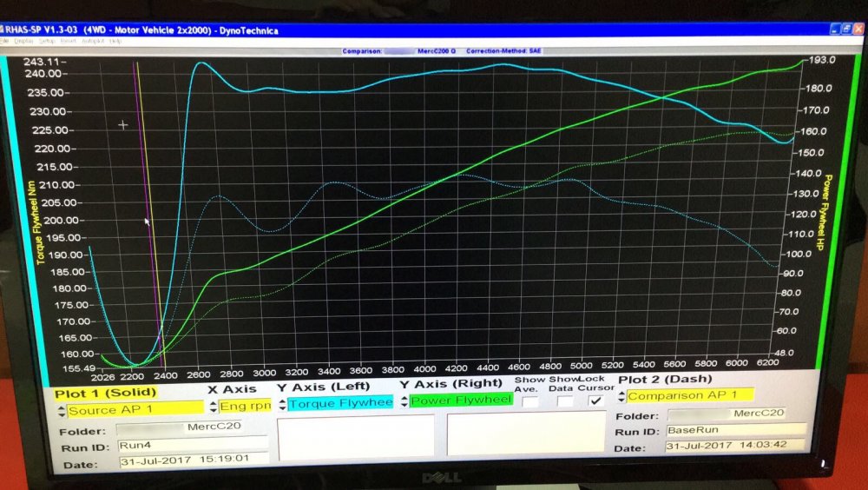Open the Display menu
Image resolution: width=868 pixels, height=490 pixels.
23,41
